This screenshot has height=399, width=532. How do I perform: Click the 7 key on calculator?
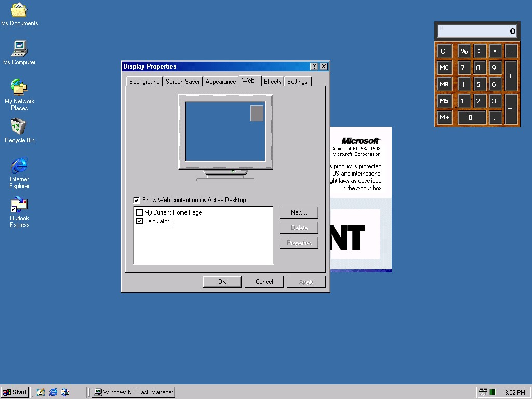coord(463,68)
